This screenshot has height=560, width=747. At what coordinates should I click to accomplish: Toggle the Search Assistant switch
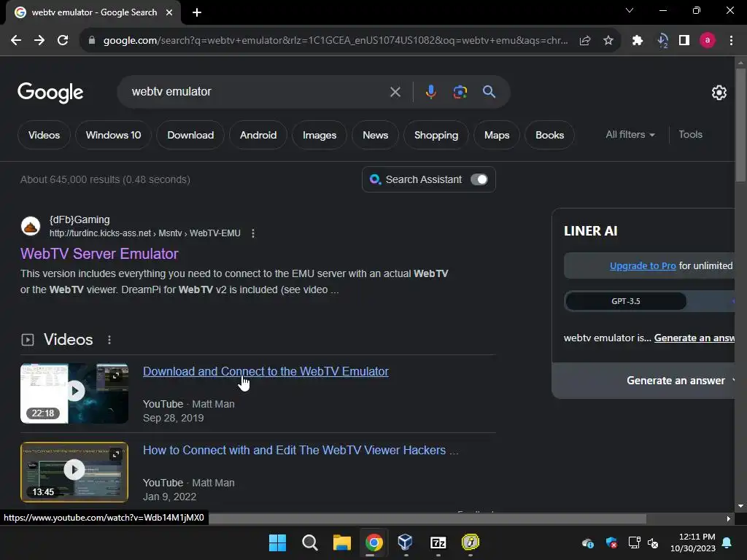(479, 179)
